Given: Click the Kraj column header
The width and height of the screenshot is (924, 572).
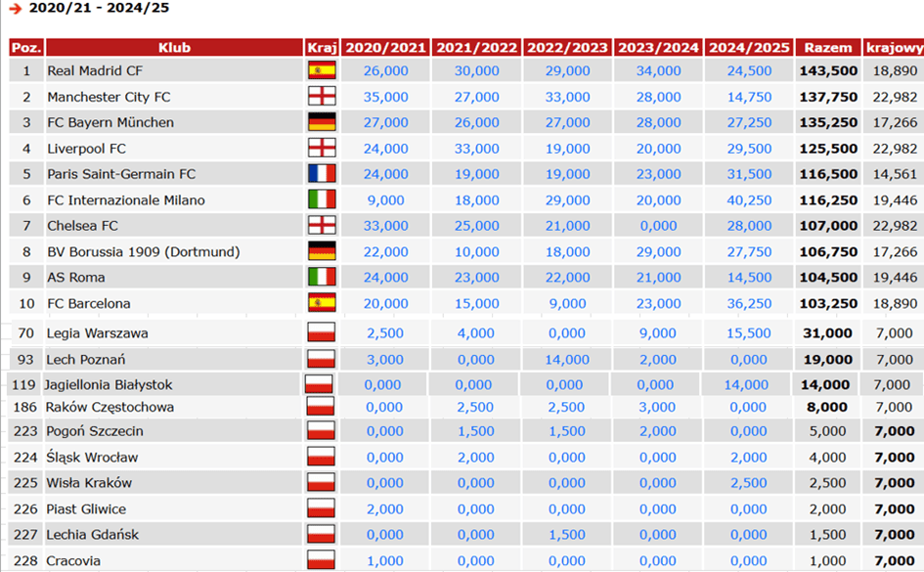Looking at the screenshot, I should [322, 47].
